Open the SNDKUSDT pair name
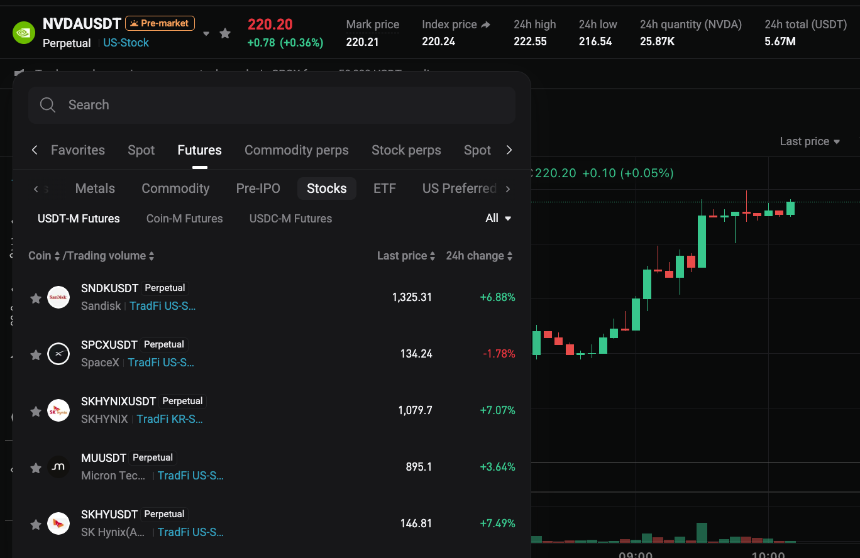The image size is (860, 558). [x=110, y=288]
